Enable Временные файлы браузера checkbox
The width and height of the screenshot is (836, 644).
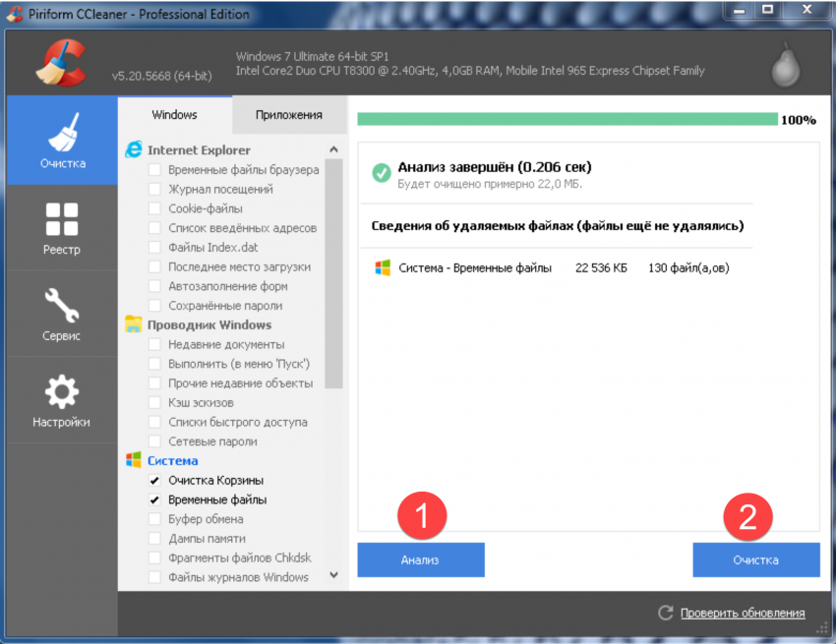point(154,169)
